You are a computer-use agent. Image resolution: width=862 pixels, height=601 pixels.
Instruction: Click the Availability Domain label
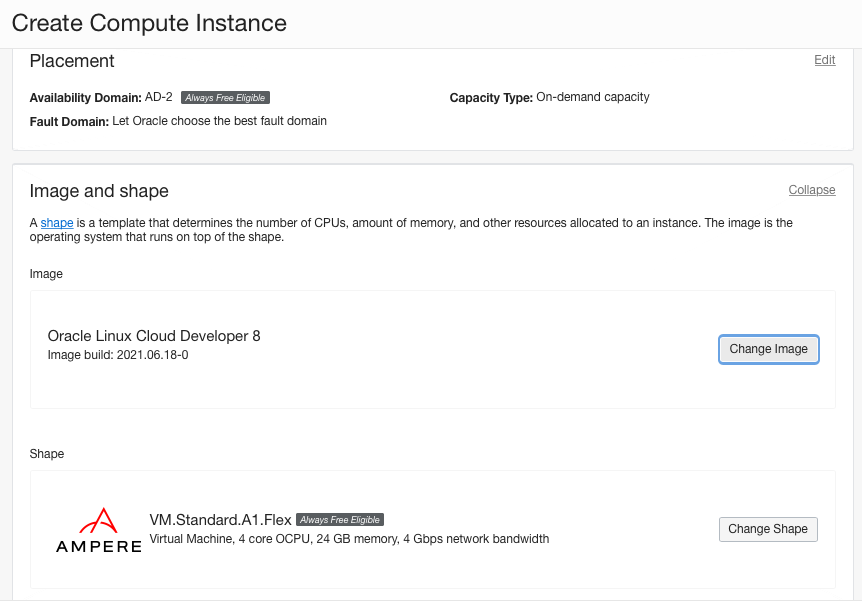pos(86,98)
